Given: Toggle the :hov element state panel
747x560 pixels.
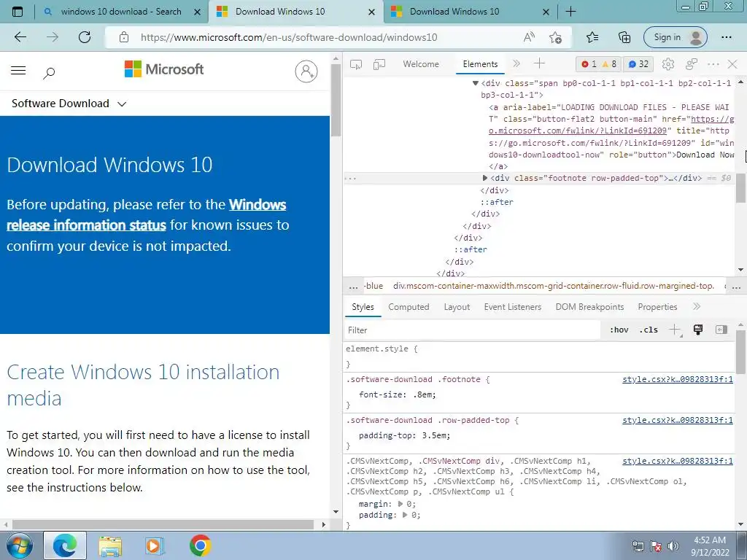Looking at the screenshot, I should click(619, 330).
